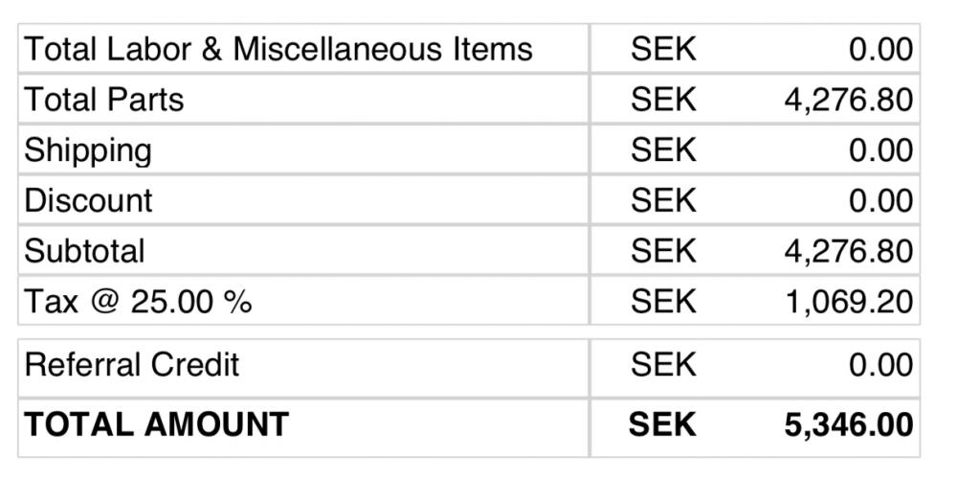The width and height of the screenshot is (980, 479).
Task: Click the Shipping amount 0.00
Action: tap(880, 150)
